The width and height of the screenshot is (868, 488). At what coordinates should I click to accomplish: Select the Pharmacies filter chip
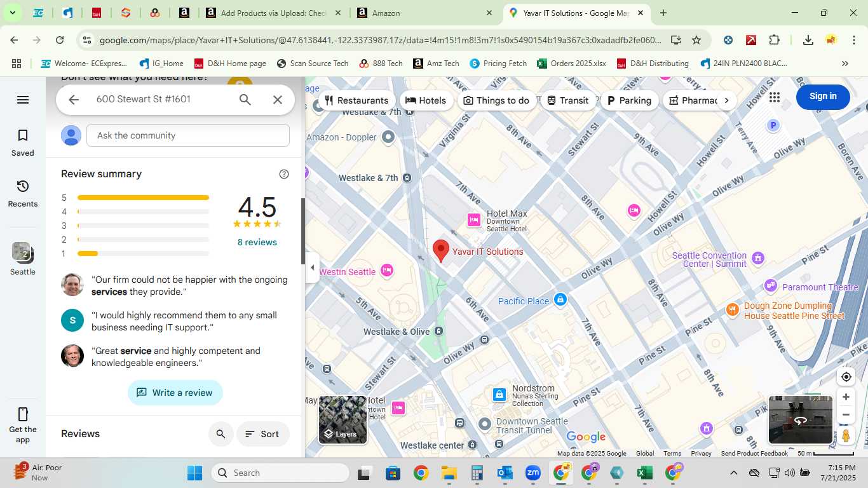click(x=693, y=100)
